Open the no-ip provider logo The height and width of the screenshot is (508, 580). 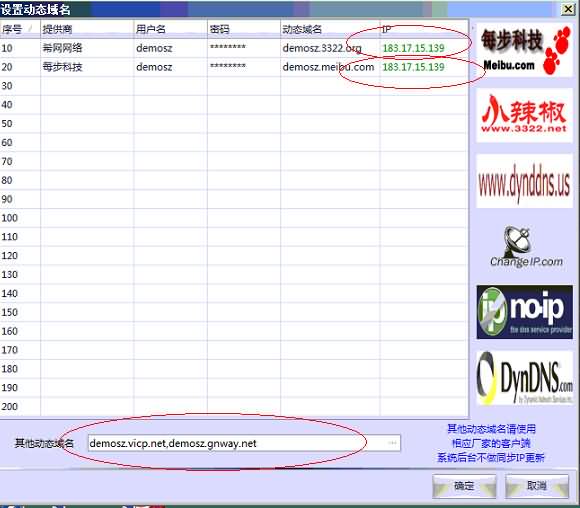[x=525, y=312]
